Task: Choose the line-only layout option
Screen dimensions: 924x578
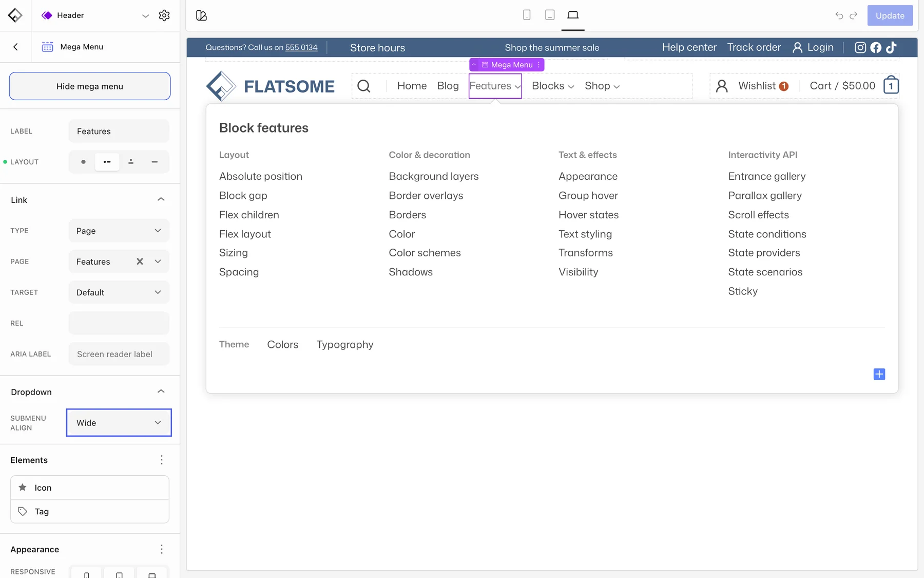Action: (x=155, y=162)
